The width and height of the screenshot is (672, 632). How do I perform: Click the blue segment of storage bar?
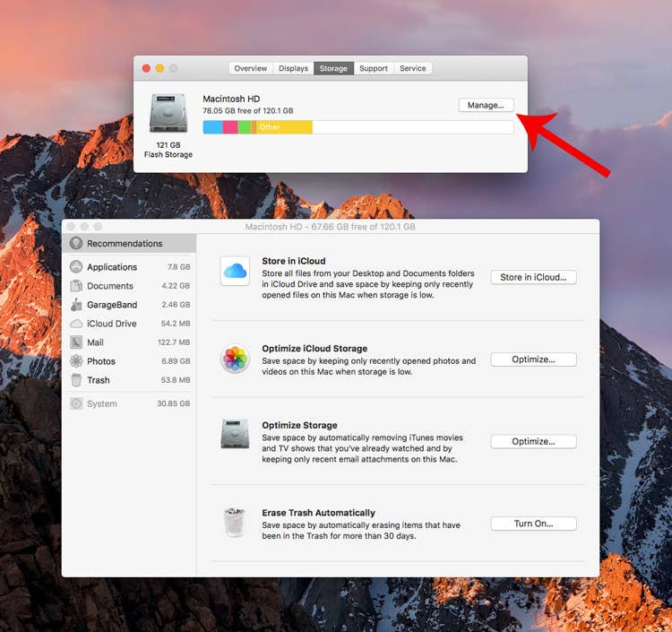tap(213, 127)
